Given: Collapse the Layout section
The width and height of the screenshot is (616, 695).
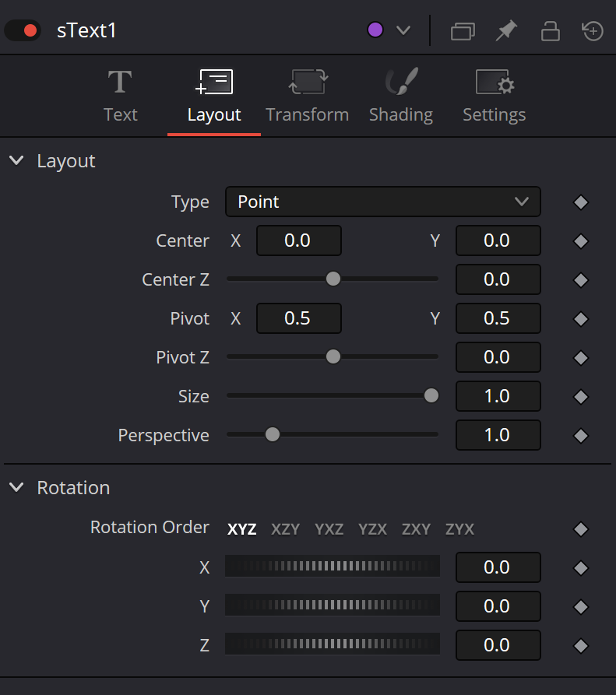Looking at the screenshot, I should click(x=16, y=160).
